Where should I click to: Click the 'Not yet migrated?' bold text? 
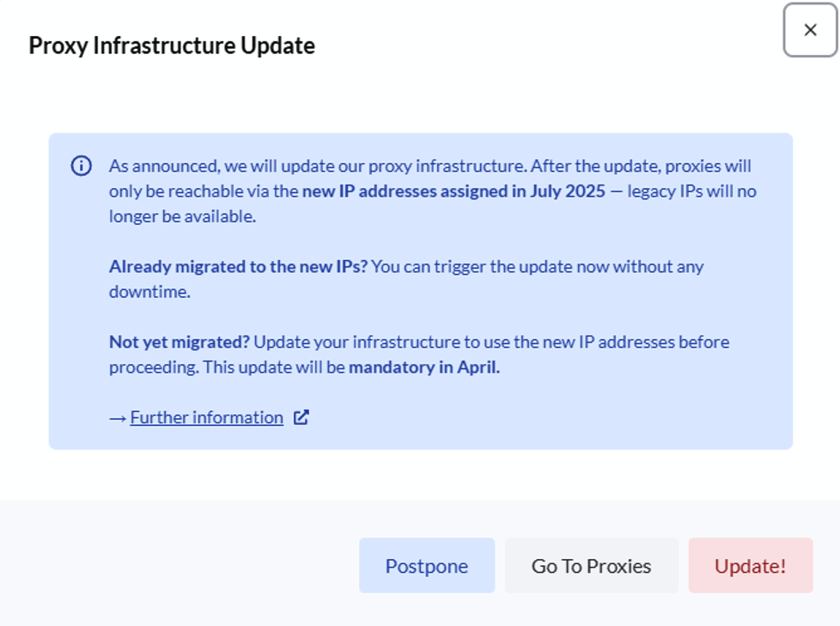[x=179, y=342]
